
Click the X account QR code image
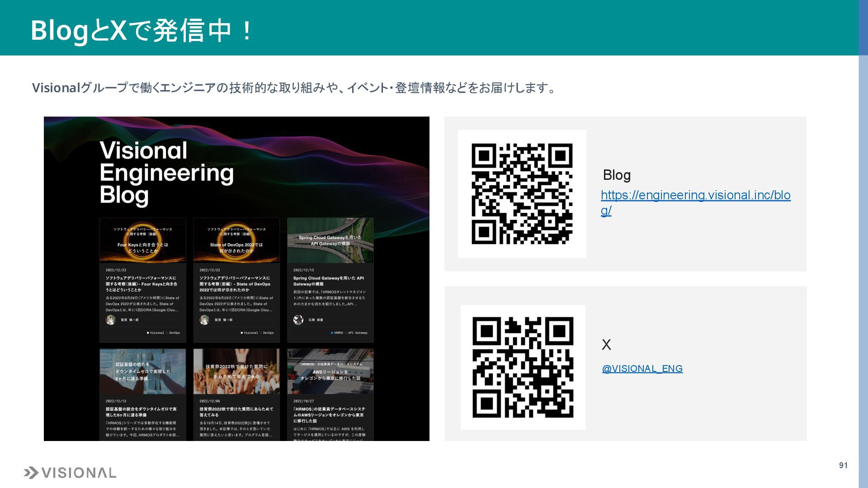point(523,367)
